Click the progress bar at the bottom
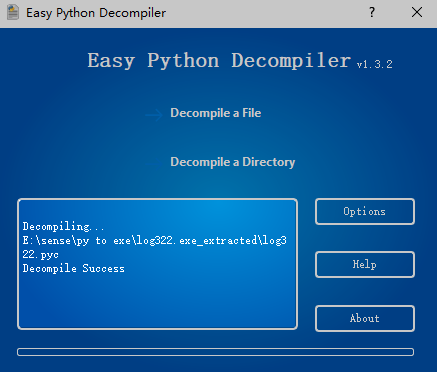Screen dimensions: 437x372 (215, 352)
